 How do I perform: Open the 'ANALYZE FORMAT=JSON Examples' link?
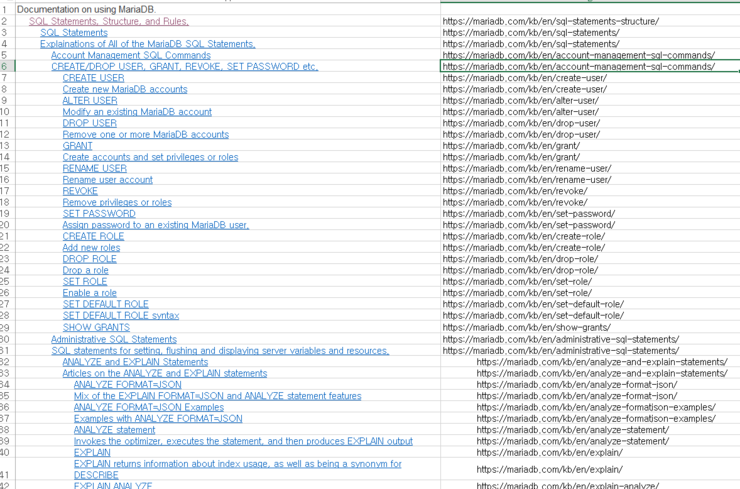[149, 407]
